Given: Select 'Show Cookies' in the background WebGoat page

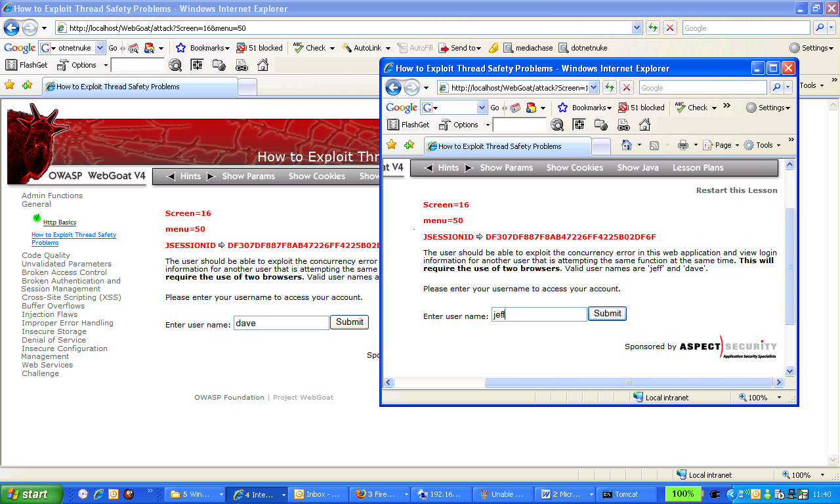Looking at the screenshot, I should (316, 177).
